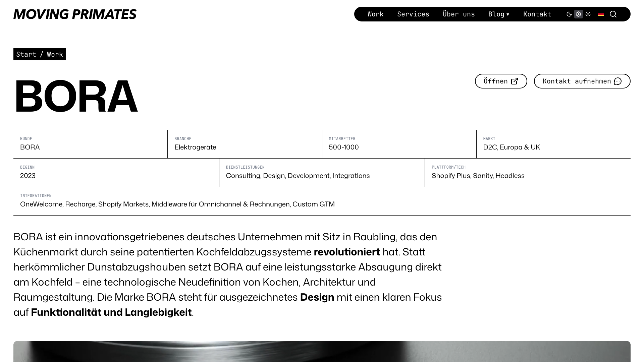Screen dimensions: 644x362
Task: Go to Services page
Action: [413, 14]
